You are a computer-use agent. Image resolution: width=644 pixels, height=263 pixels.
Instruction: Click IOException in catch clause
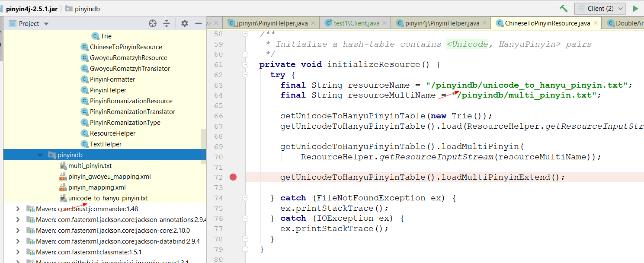pyautogui.click(x=345, y=218)
